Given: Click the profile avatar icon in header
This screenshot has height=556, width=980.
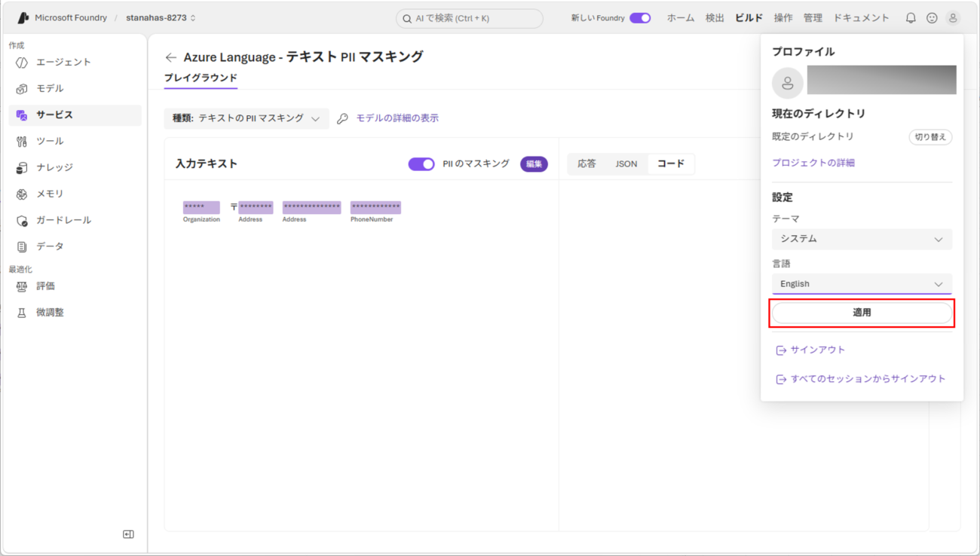Looking at the screenshot, I should point(953,18).
